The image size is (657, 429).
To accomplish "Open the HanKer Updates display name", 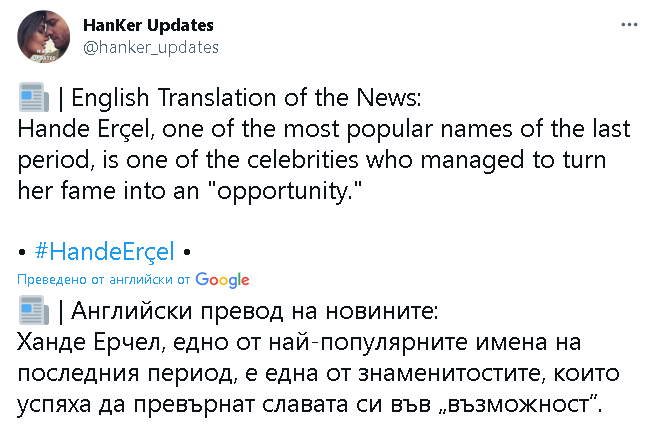I will point(148,25).
